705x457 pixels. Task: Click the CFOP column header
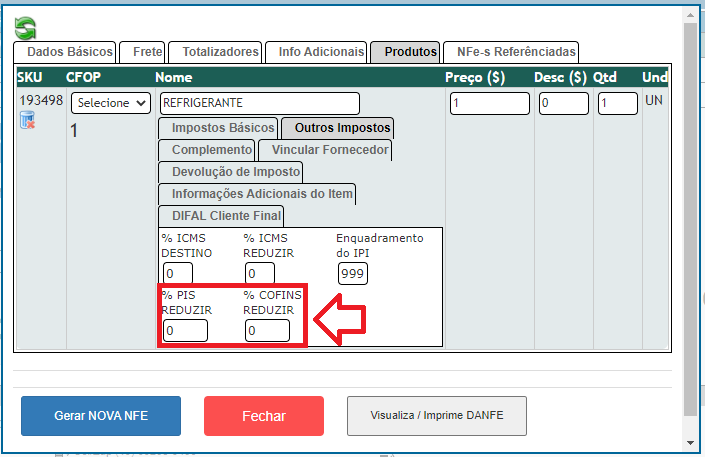(x=83, y=77)
